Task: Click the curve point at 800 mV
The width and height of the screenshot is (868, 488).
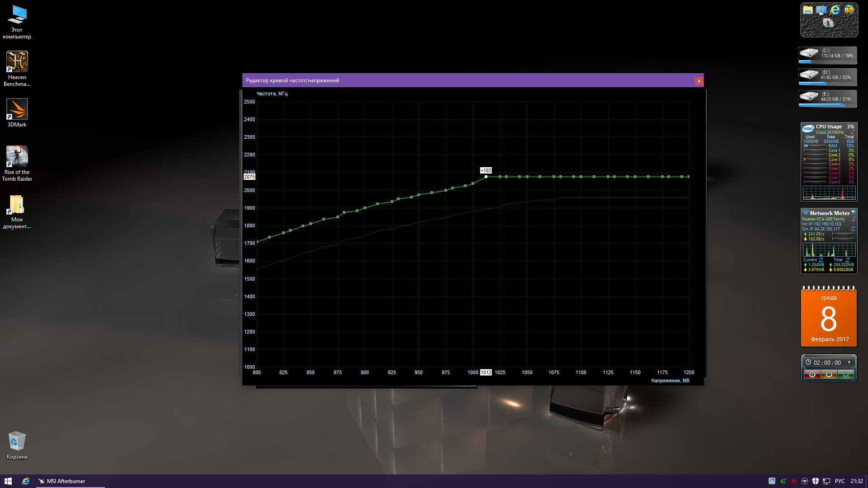Action: (x=257, y=242)
